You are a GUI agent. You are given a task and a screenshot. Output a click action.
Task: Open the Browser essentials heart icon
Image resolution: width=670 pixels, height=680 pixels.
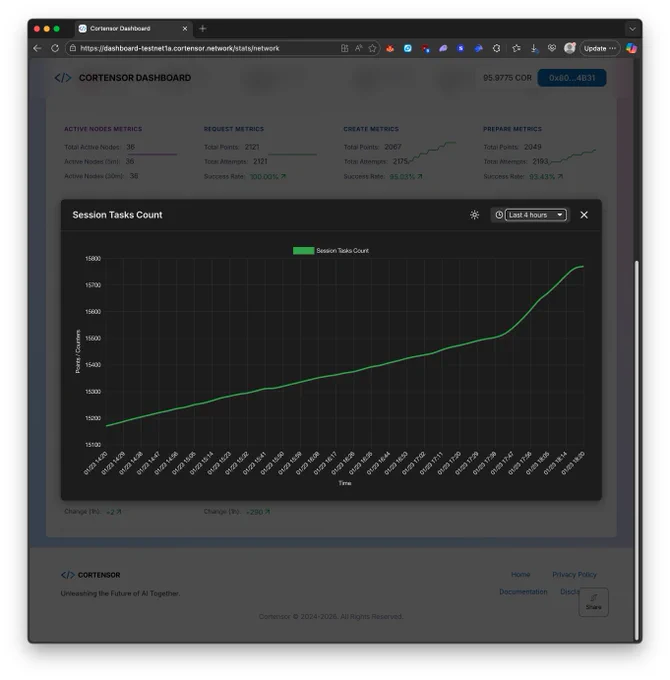(552, 48)
